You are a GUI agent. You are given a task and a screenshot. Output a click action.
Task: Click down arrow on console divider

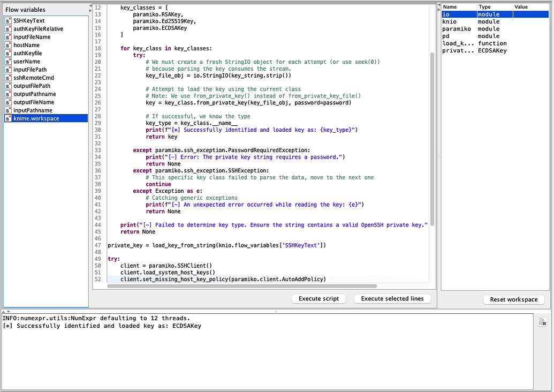tap(8, 312)
